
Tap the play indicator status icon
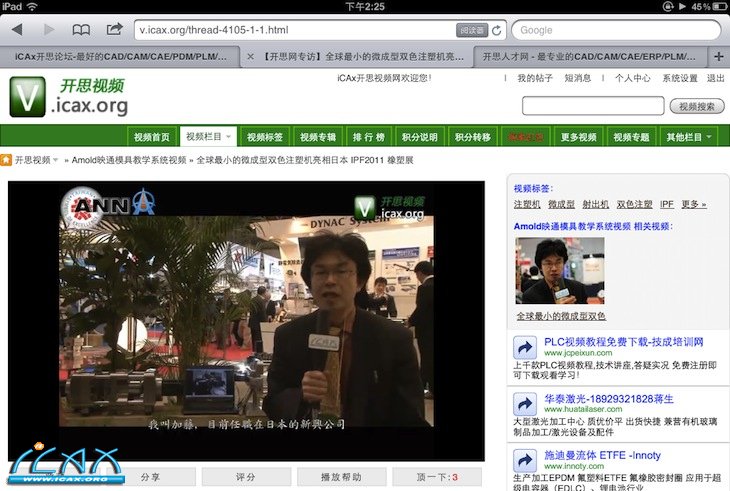tap(682, 7)
